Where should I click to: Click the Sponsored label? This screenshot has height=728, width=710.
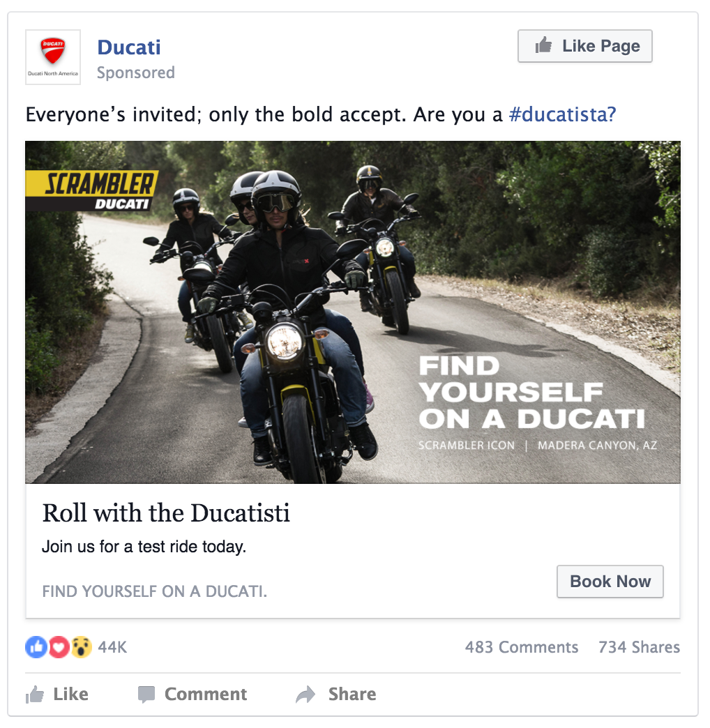pyautogui.click(x=135, y=73)
